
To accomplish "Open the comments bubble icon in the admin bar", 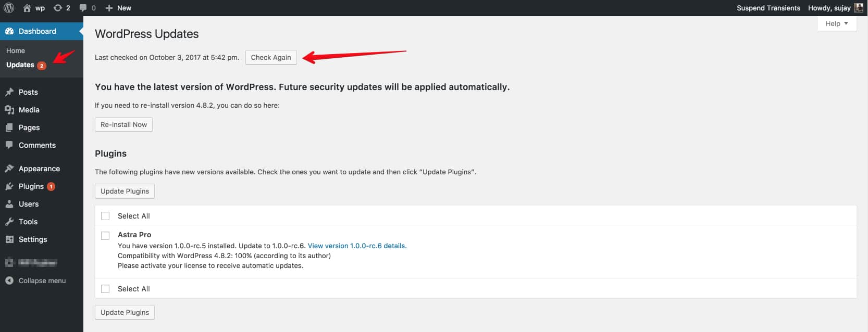I will pyautogui.click(x=83, y=8).
